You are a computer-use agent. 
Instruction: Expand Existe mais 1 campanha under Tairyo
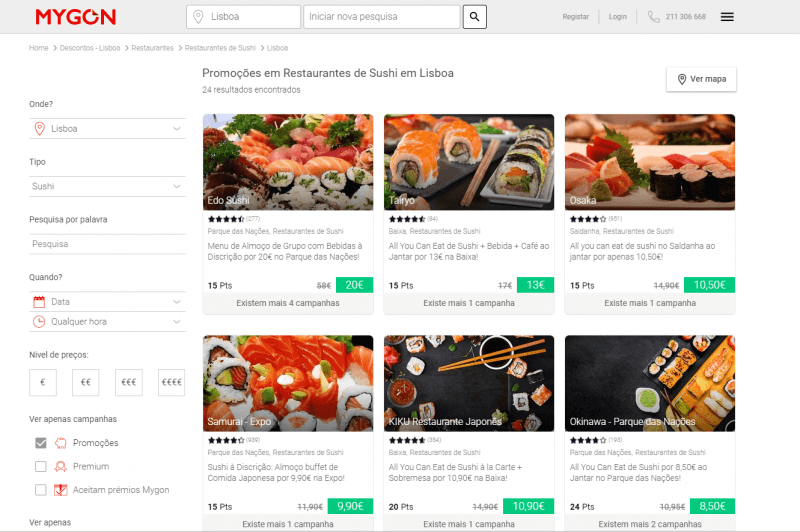[x=469, y=303]
